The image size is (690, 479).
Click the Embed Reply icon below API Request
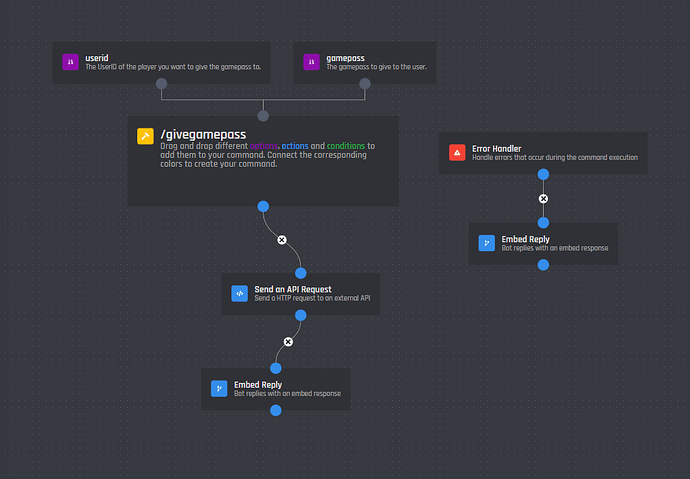pos(219,389)
